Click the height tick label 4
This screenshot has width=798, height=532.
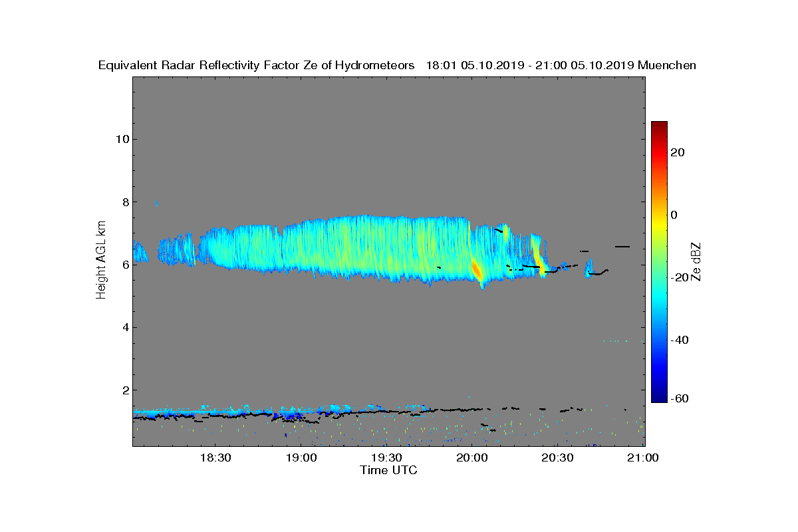124,327
